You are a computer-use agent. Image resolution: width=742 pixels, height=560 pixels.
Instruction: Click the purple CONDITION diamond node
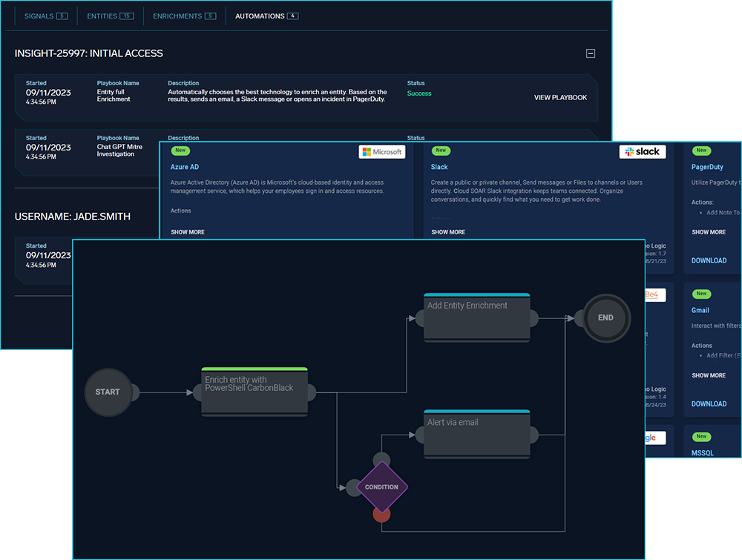click(x=381, y=487)
